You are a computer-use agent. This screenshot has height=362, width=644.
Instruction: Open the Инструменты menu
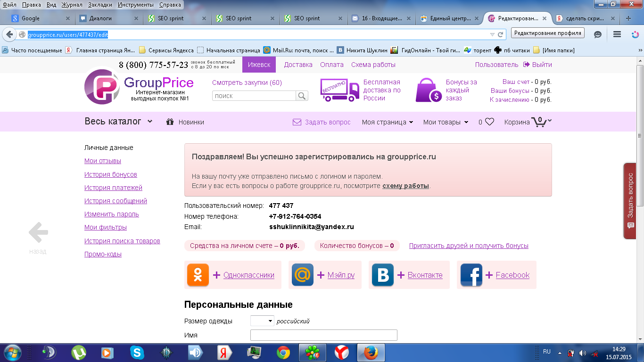(136, 5)
